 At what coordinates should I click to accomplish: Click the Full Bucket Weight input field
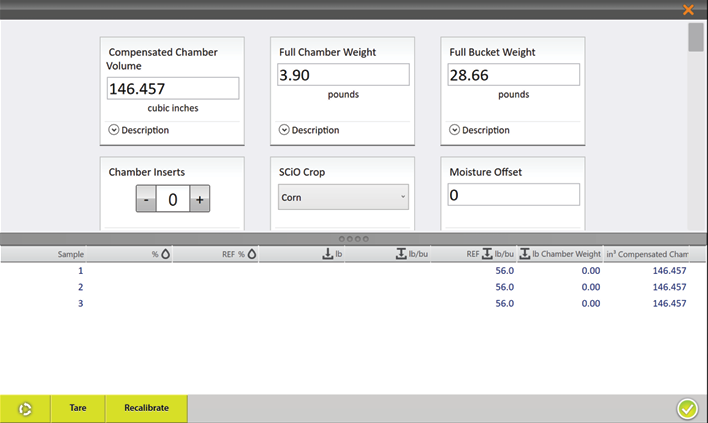click(514, 75)
